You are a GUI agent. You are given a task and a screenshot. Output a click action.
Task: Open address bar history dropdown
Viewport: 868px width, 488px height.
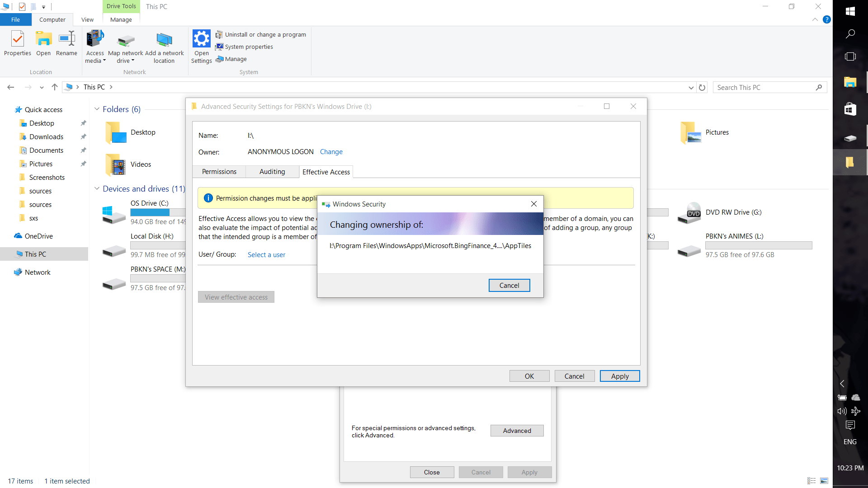(x=691, y=88)
